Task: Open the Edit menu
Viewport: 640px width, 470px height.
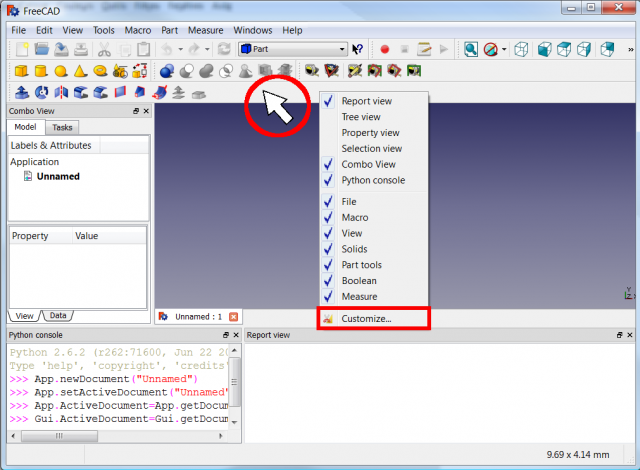Action: coord(44,31)
